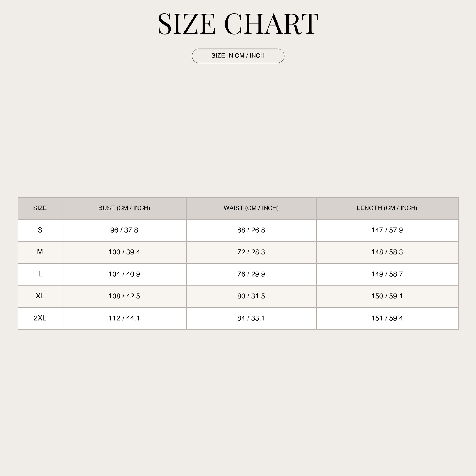Click the M size row label

click(x=40, y=252)
